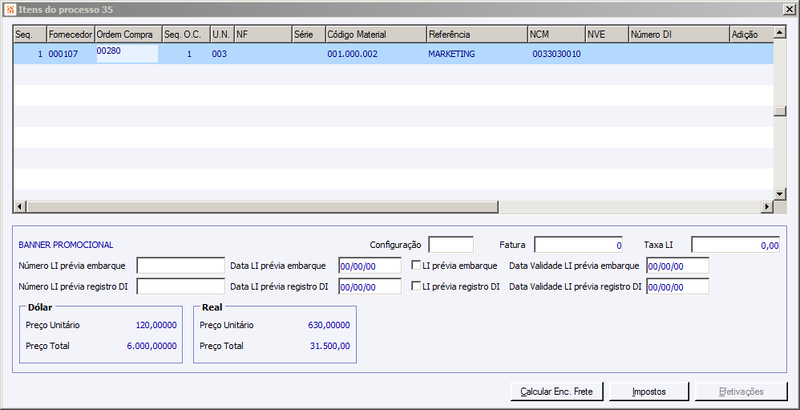The image size is (800, 410).
Task: Focus the Configuração input field
Action: pos(451,245)
